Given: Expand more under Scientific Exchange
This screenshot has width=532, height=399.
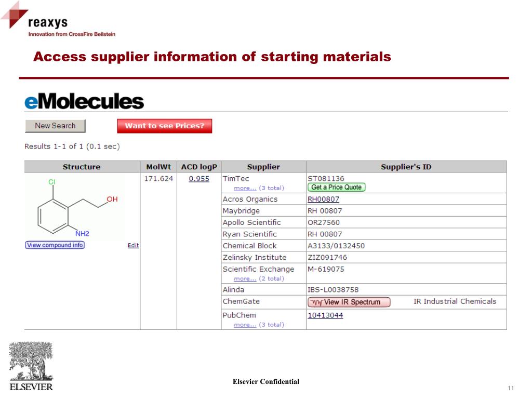Looking at the screenshot, I should [245, 278].
